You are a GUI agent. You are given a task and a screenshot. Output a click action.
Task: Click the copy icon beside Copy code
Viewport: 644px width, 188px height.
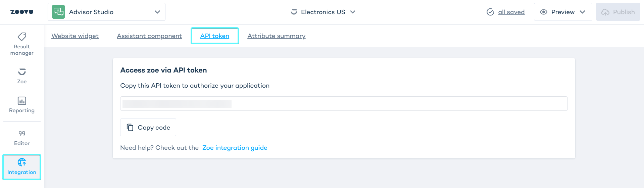[130, 128]
